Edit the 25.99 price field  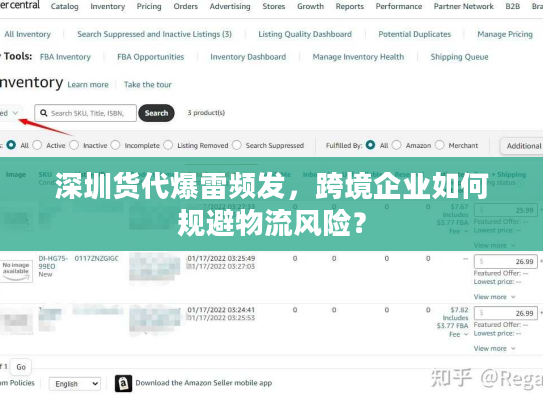point(506,210)
